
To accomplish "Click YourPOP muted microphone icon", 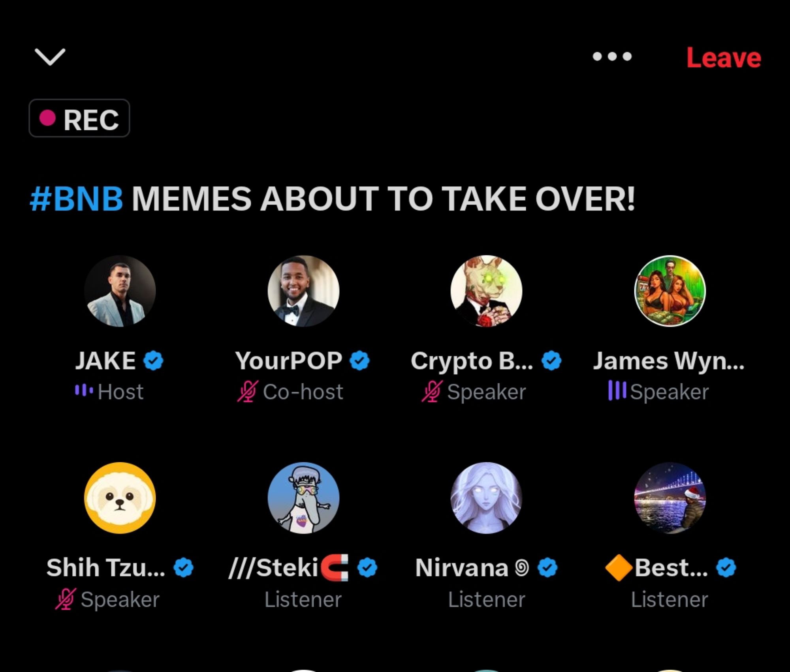I will (x=248, y=391).
